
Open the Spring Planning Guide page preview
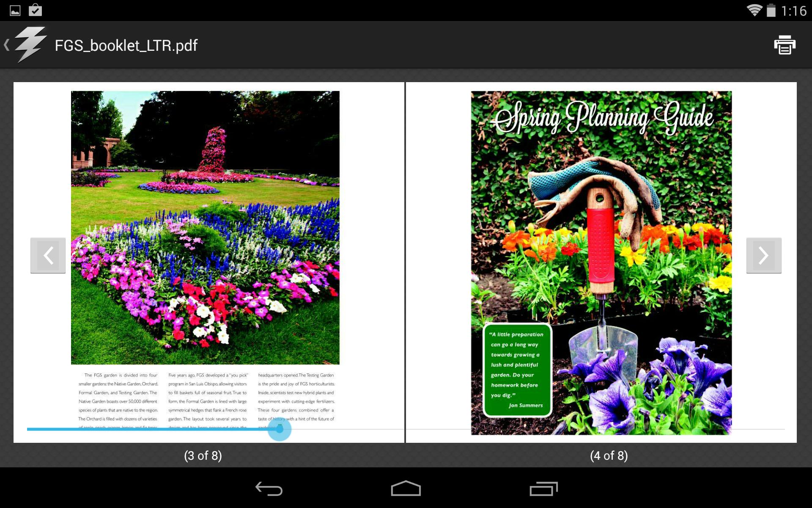tap(601, 262)
